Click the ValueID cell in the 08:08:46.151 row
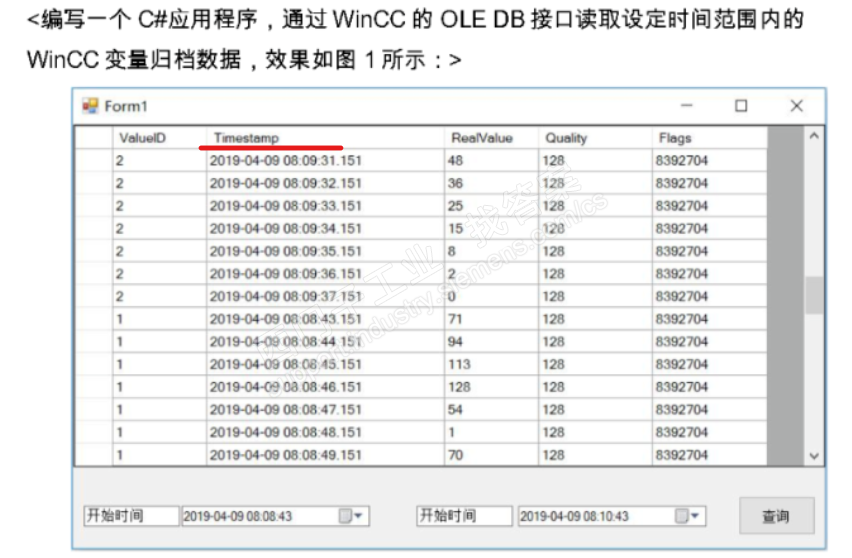The image size is (852, 558). pos(160,387)
